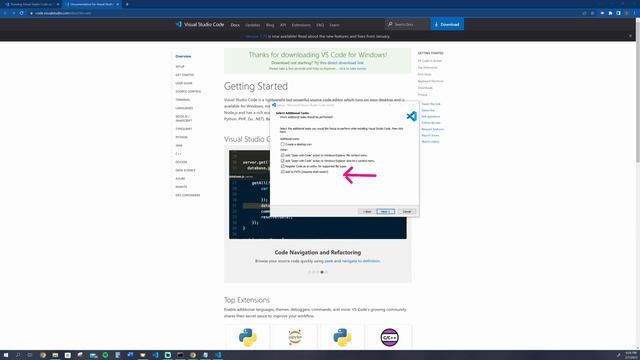Toggle 'Open with Code' file context menu checkbox
The width and height of the screenshot is (640, 360).
[282, 155]
